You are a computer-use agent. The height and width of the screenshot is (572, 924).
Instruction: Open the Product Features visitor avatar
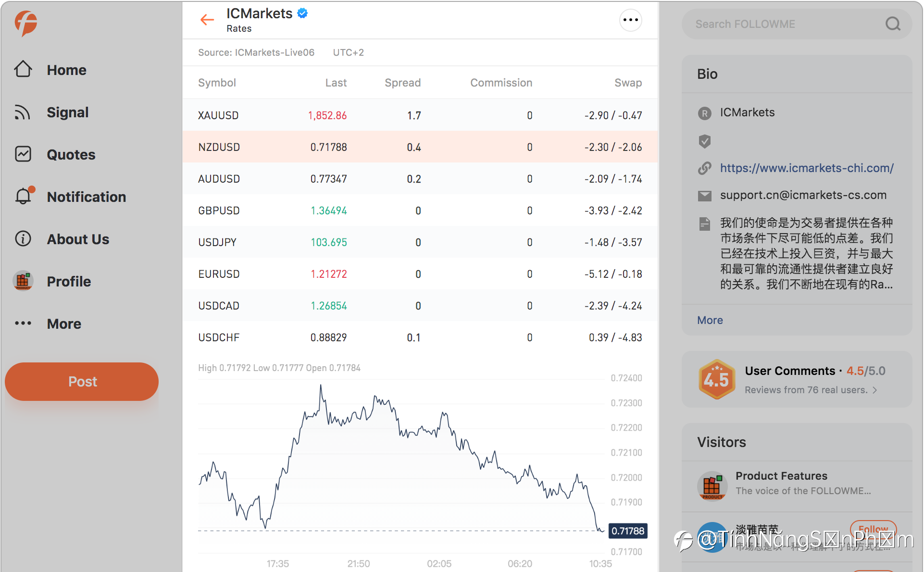[x=712, y=485]
